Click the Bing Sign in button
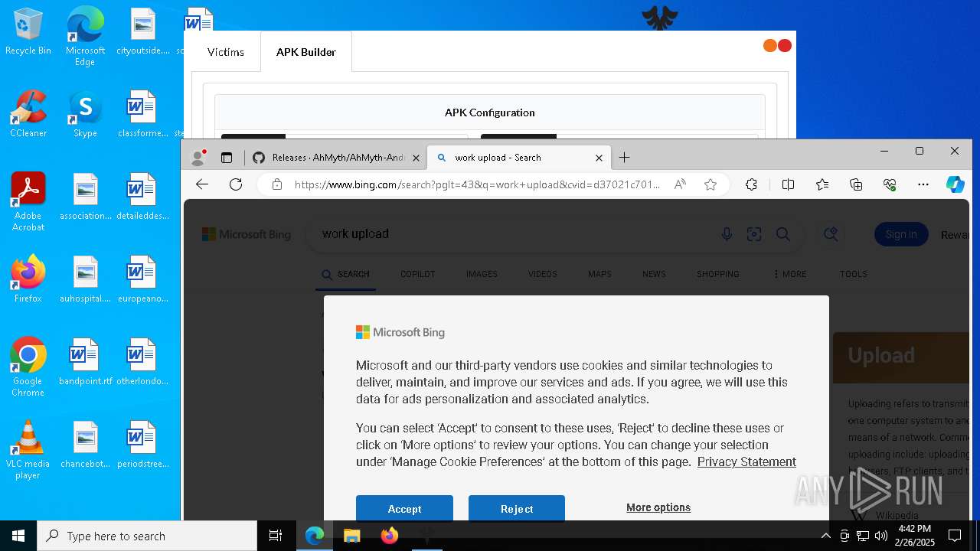The image size is (980, 551). coord(901,234)
